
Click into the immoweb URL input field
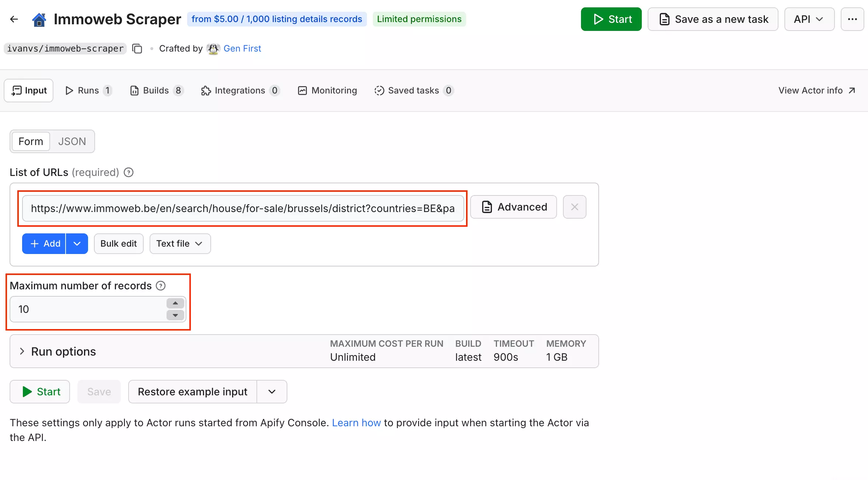point(243,208)
